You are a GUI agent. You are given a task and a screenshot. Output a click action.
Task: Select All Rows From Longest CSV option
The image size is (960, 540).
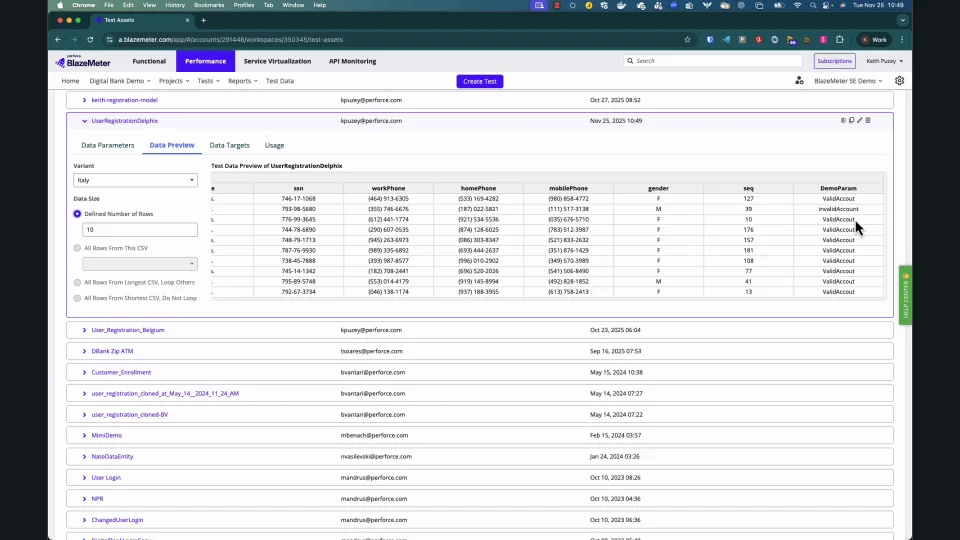pos(78,282)
